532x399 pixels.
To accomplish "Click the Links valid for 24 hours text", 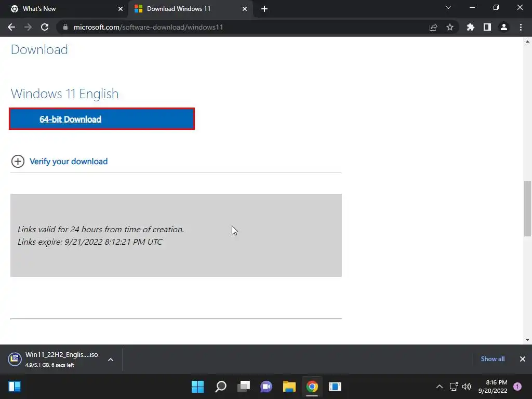I will coord(101,229).
